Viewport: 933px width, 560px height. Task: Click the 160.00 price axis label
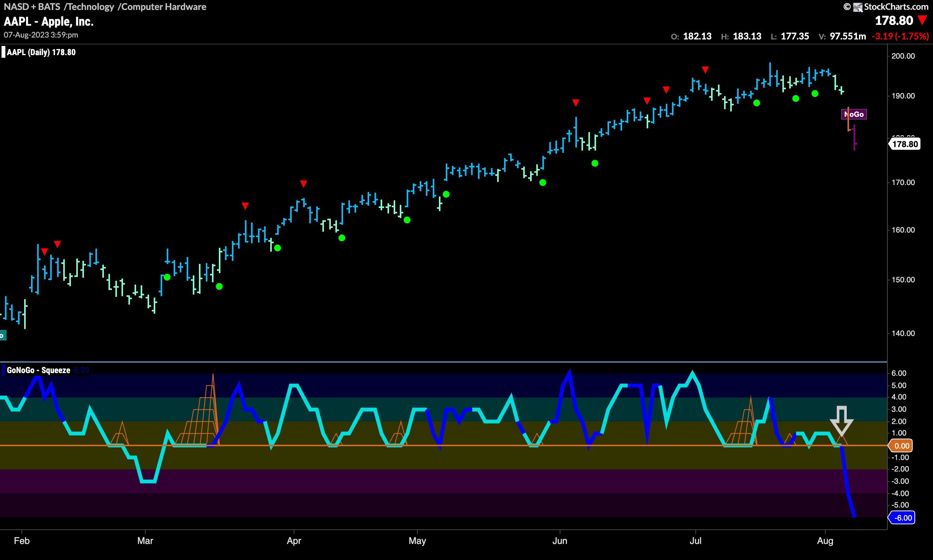click(903, 230)
